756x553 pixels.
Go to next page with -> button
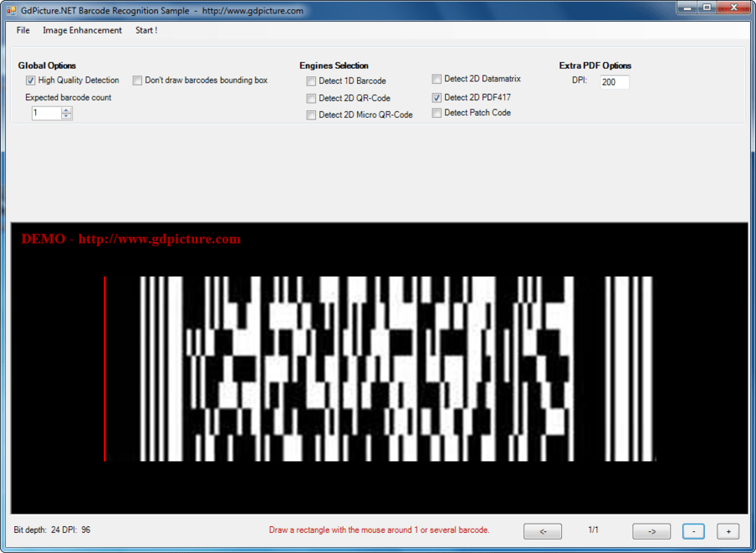click(651, 531)
